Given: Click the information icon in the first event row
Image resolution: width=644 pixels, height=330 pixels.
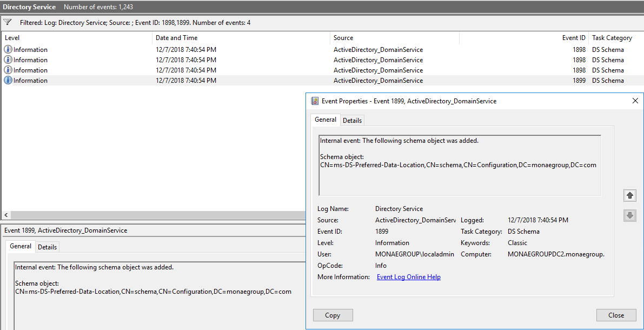Looking at the screenshot, I should (x=8, y=49).
